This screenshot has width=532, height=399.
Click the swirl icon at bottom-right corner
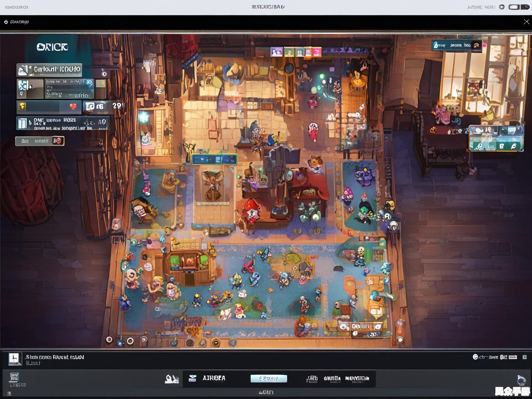click(x=521, y=380)
